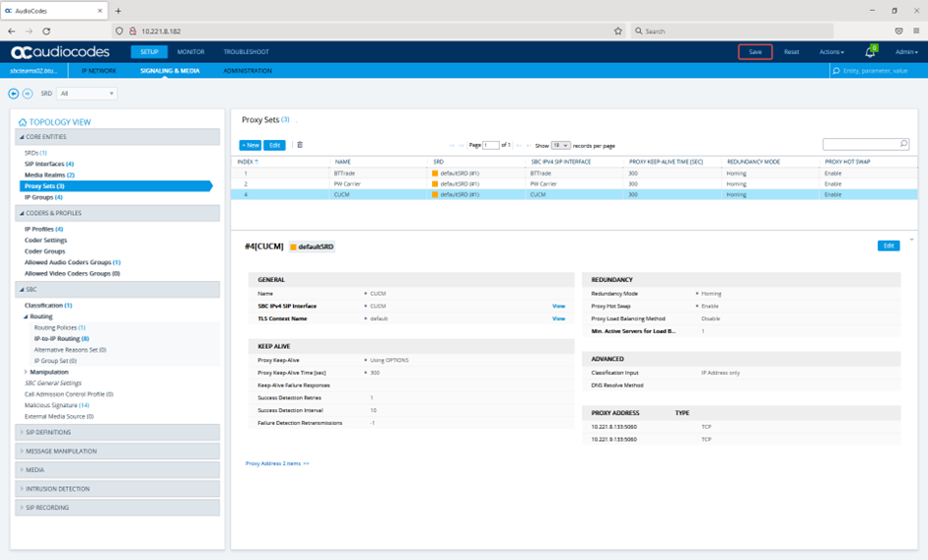Click New to add a proxy set
Image resolution: width=928 pixels, height=560 pixels.
pyautogui.click(x=250, y=145)
